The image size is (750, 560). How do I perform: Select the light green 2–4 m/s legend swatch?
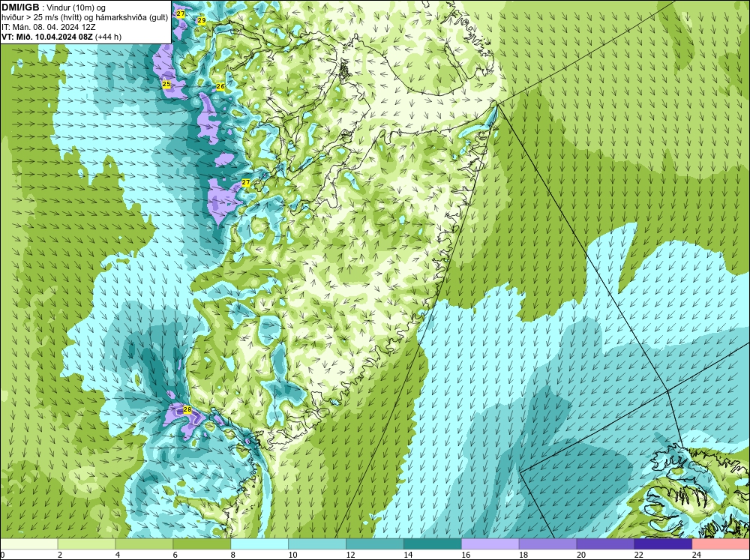click(86, 544)
